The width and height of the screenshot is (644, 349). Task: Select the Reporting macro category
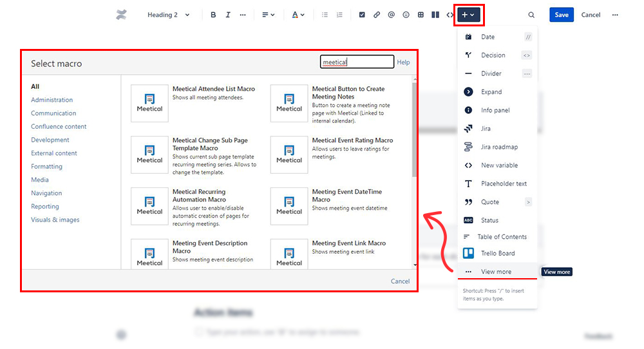click(x=45, y=207)
